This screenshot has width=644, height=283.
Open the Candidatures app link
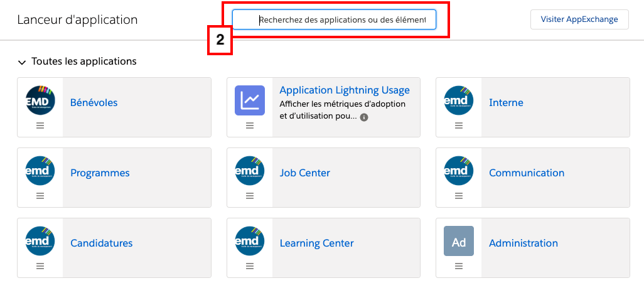point(101,243)
